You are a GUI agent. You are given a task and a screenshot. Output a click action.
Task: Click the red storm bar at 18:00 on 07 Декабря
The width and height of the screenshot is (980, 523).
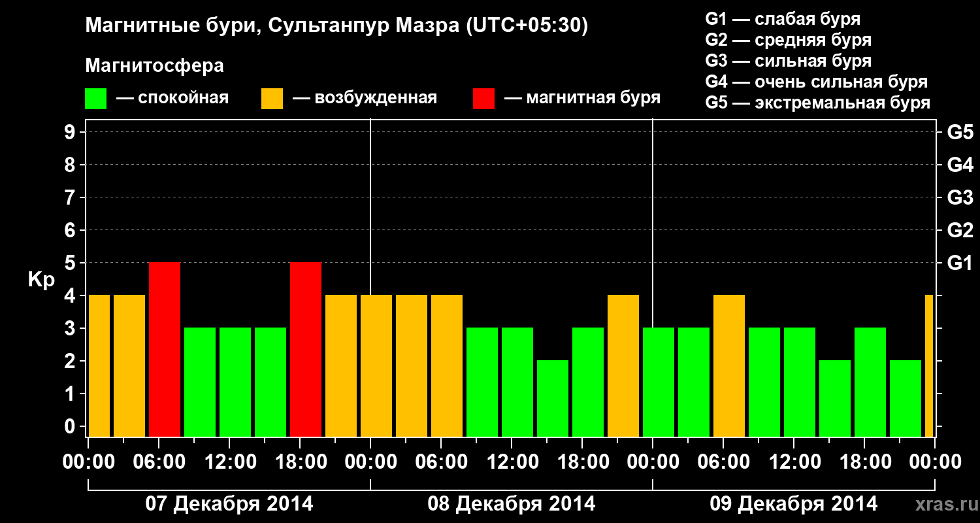306,350
